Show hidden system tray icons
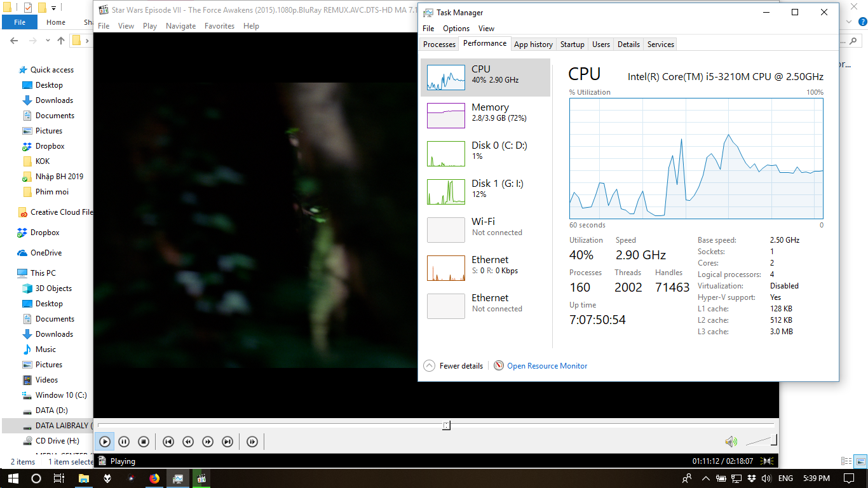 pyautogui.click(x=705, y=478)
